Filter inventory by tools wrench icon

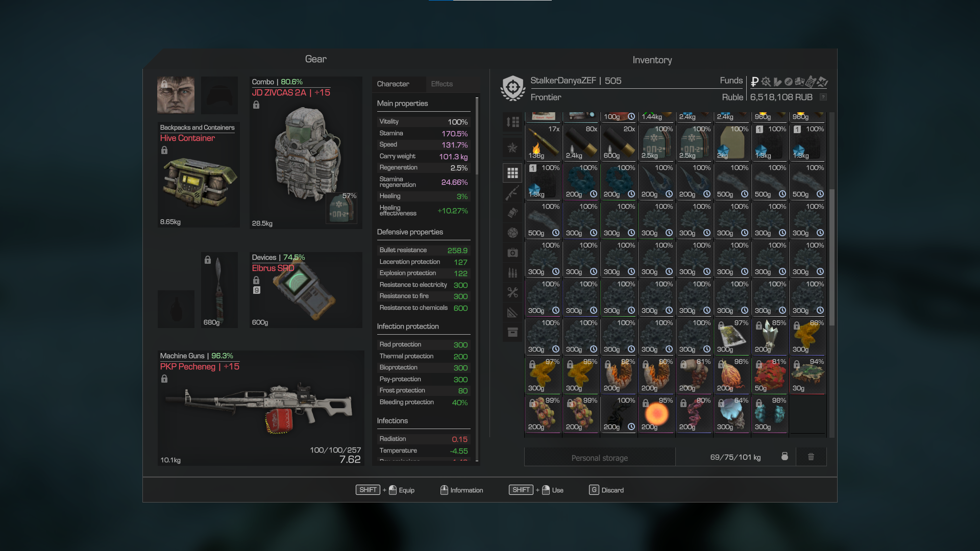pyautogui.click(x=512, y=292)
